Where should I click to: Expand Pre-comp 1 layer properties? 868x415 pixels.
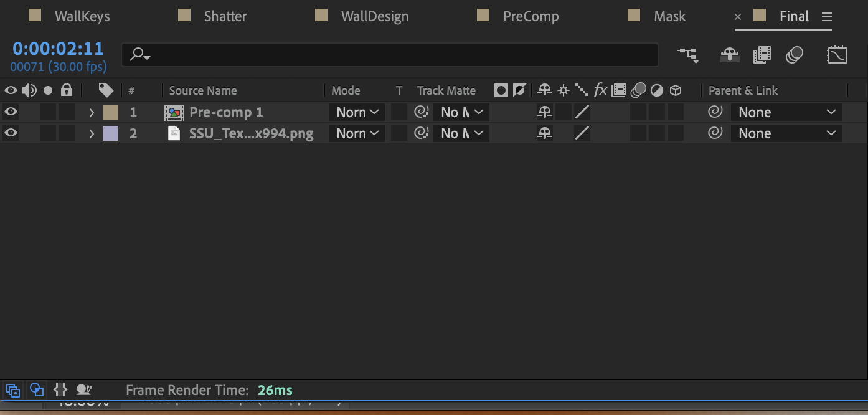pos(91,112)
